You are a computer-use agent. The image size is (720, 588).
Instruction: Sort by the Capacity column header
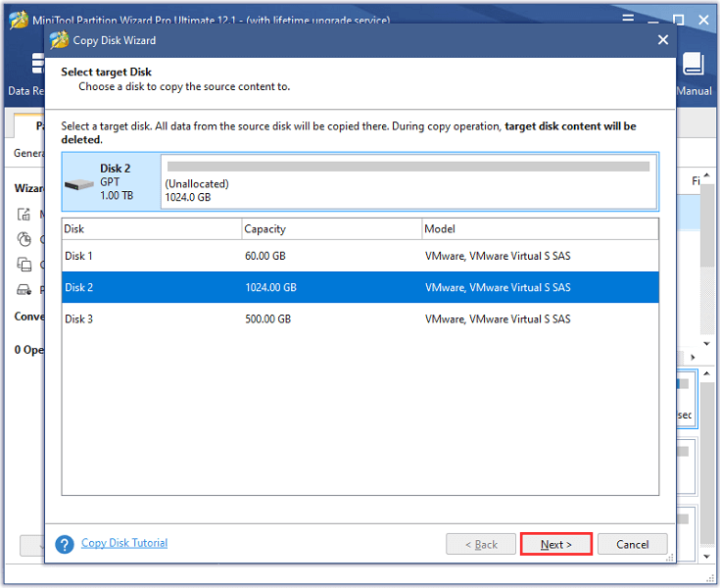tap(331, 228)
